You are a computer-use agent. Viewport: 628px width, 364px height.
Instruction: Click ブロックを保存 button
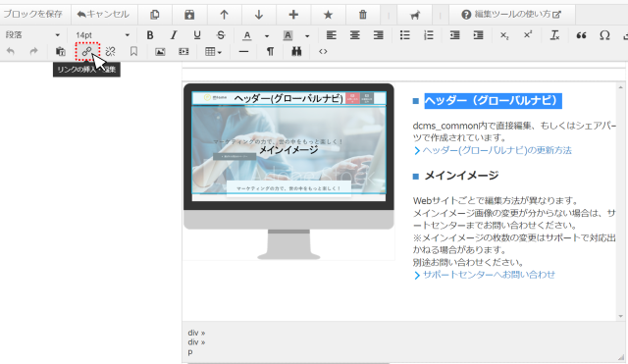point(32,15)
